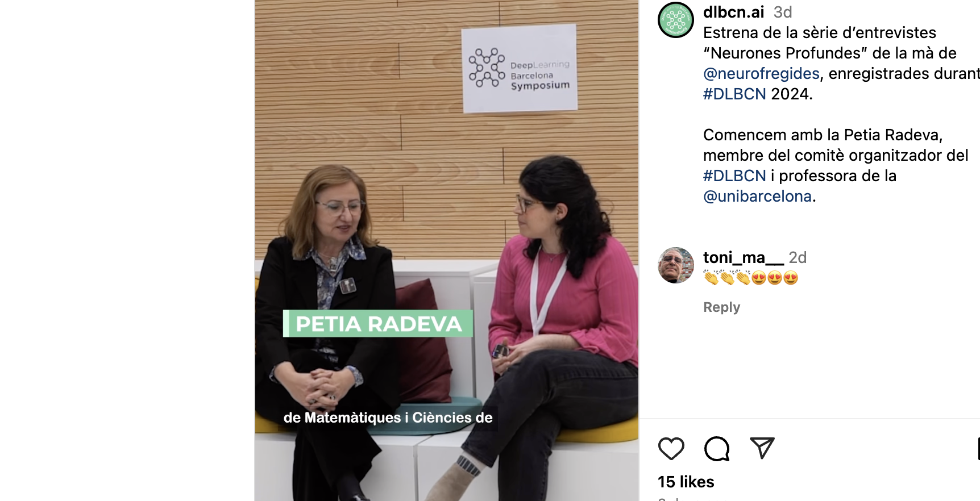
Task: Visit the @unibarcelona mention
Action: (757, 196)
